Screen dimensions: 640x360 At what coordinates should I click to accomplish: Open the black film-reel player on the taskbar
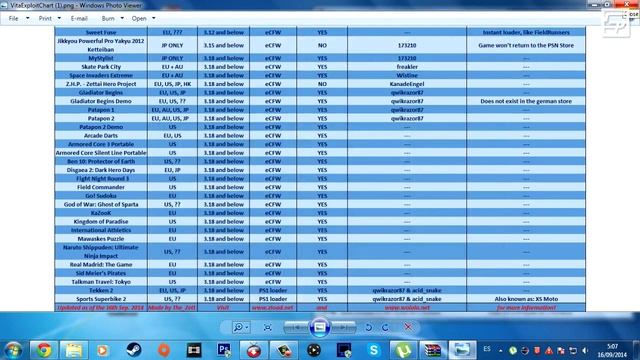[x=314, y=350]
